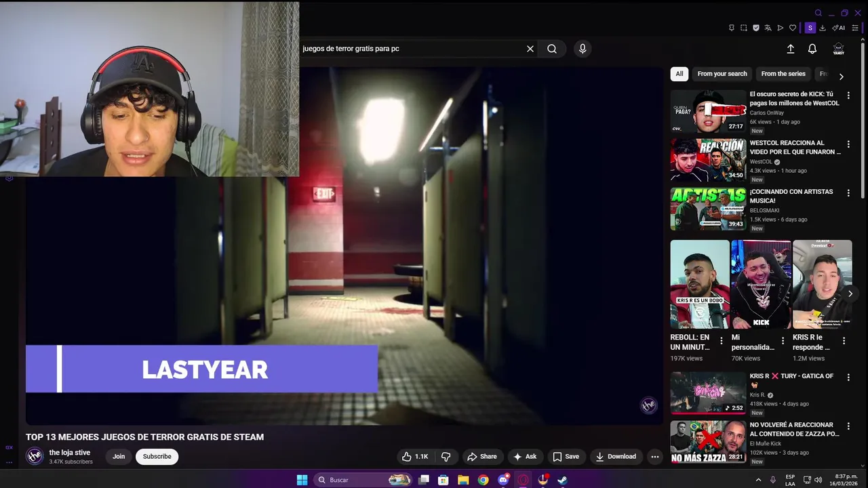The image size is (868, 488).
Task: Open Steam from taskbar
Action: (x=562, y=480)
